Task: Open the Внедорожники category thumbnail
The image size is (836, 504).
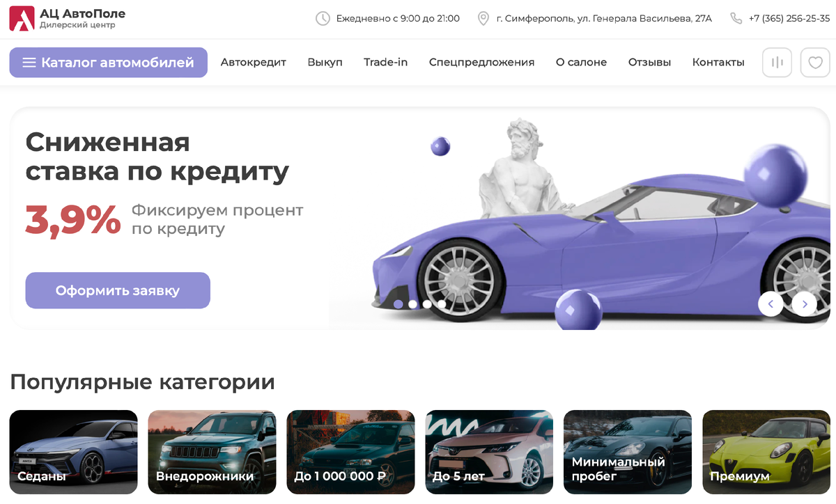Action: click(212, 452)
